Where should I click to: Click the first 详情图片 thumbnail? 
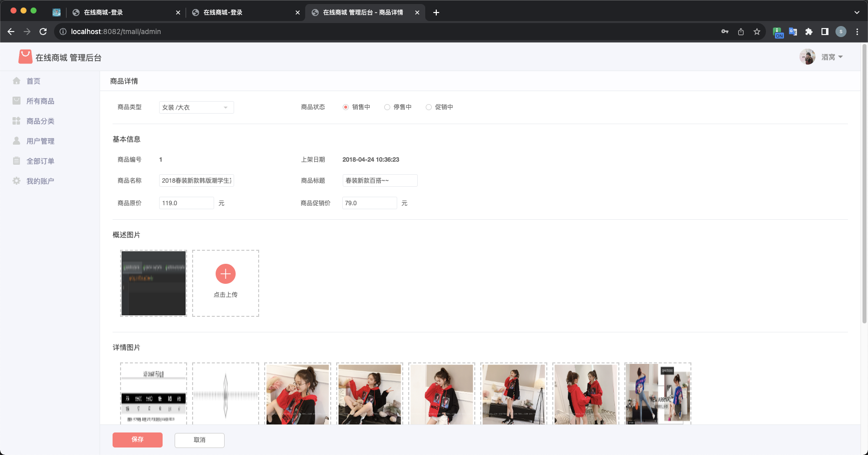pos(153,394)
